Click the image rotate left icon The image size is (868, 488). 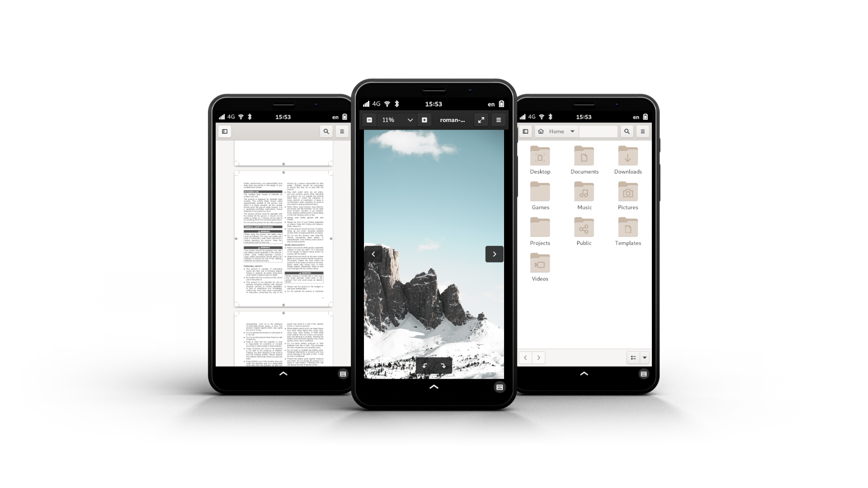point(425,366)
